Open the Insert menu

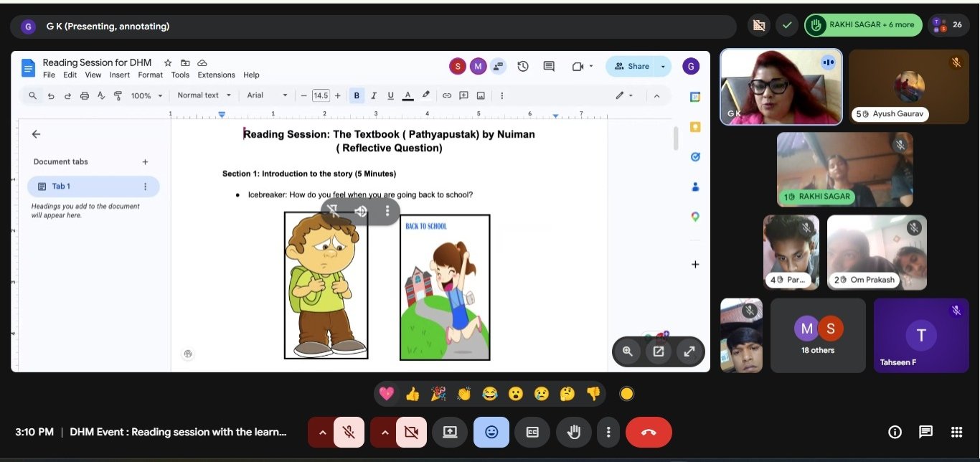(120, 75)
